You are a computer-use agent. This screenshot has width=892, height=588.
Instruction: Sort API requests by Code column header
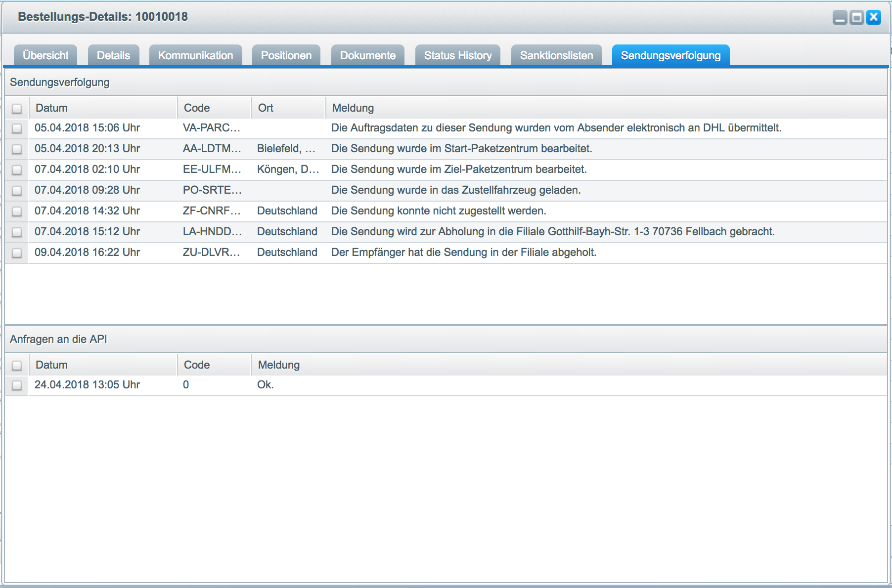214,365
